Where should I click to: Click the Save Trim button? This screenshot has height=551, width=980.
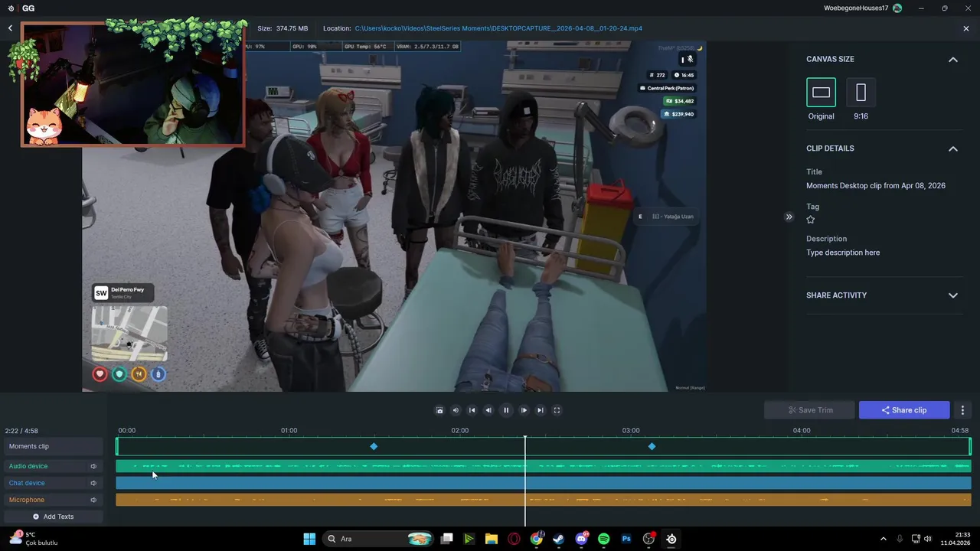(809, 410)
